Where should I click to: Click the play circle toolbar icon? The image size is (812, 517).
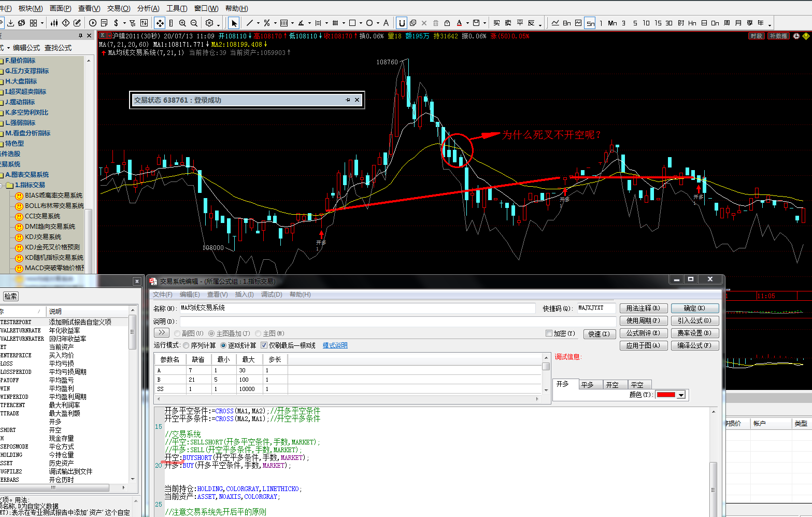pyautogui.click(x=93, y=23)
